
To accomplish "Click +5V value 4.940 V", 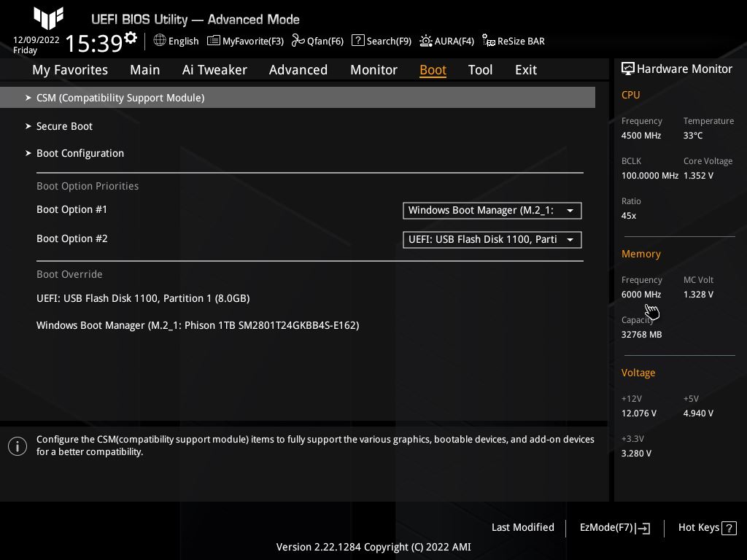I will pos(698,413).
